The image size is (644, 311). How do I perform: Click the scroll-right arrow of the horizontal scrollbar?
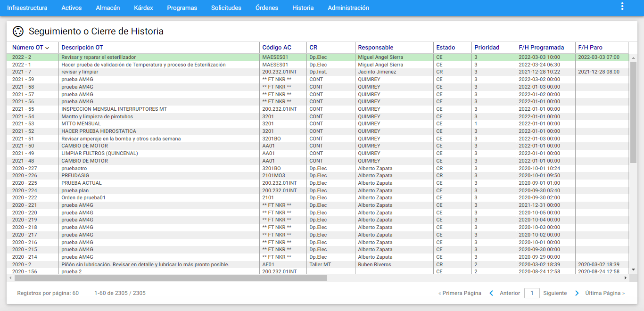click(x=626, y=278)
